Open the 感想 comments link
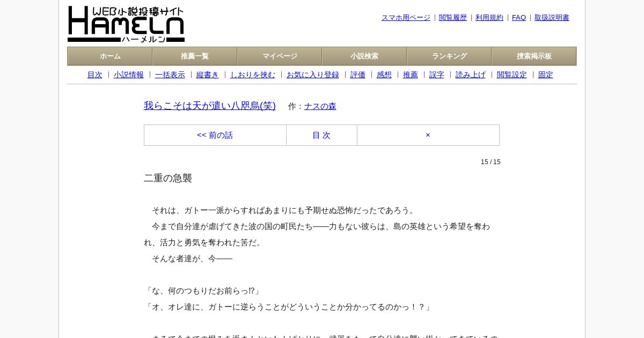This screenshot has height=338, width=644. click(x=384, y=75)
